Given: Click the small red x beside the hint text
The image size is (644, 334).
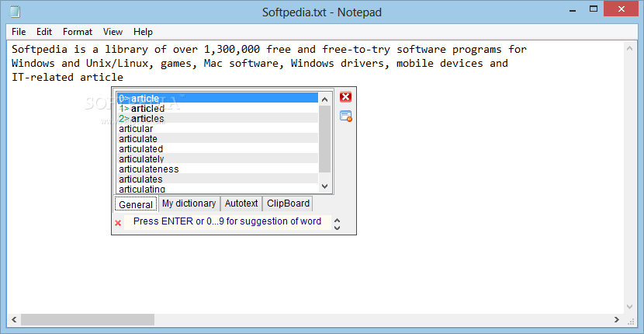Looking at the screenshot, I should click(x=118, y=223).
